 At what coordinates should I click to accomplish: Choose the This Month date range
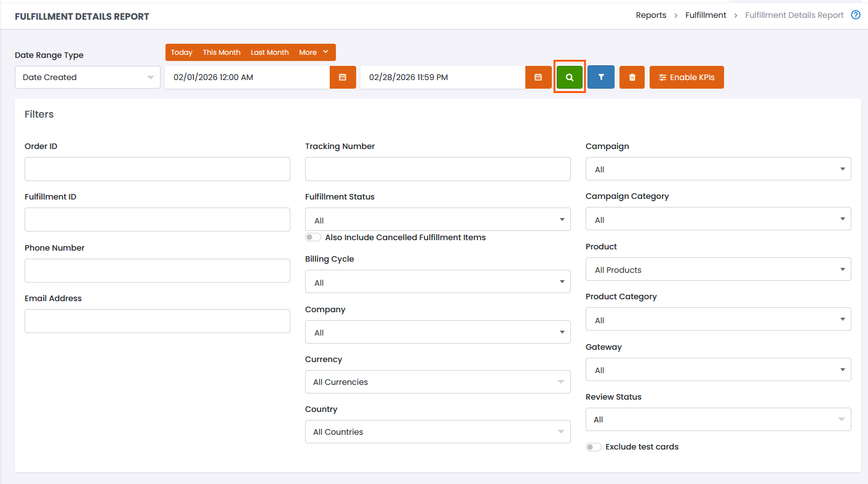(x=221, y=52)
